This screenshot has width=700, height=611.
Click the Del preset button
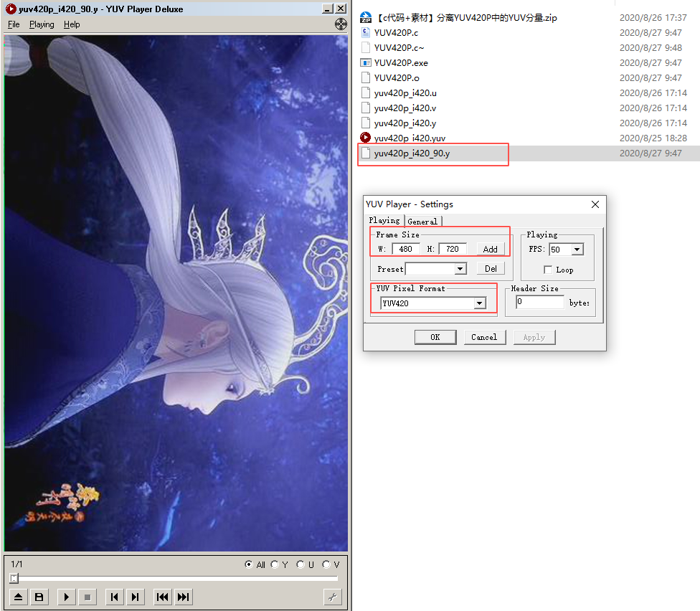(x=491, y=269)
